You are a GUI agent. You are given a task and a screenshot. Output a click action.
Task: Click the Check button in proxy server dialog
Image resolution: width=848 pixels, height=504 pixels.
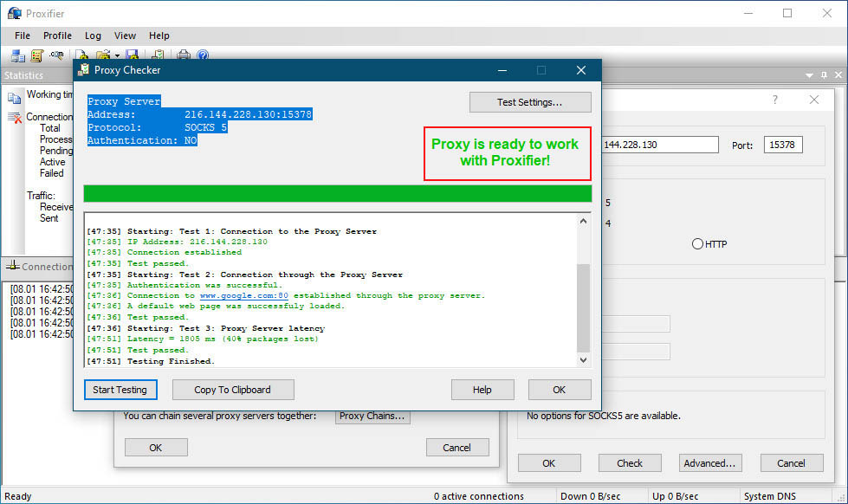pos(630,463)
